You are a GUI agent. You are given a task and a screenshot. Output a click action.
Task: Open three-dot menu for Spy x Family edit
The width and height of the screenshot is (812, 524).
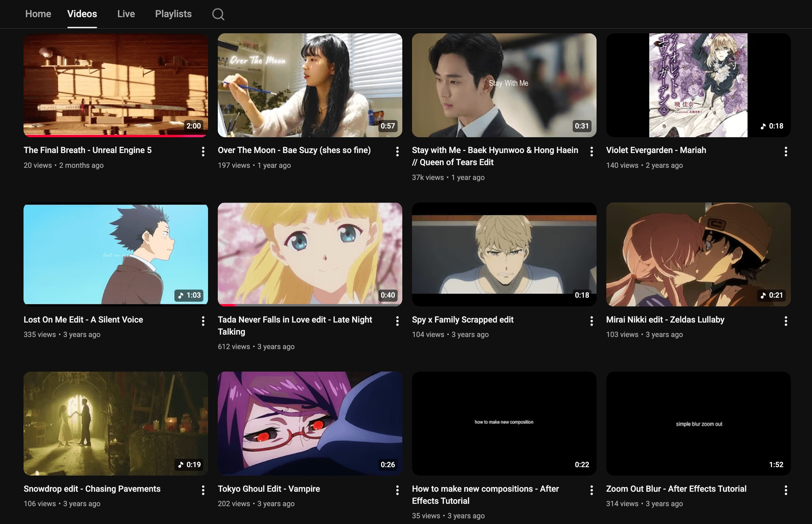click(x=591, y=321)
